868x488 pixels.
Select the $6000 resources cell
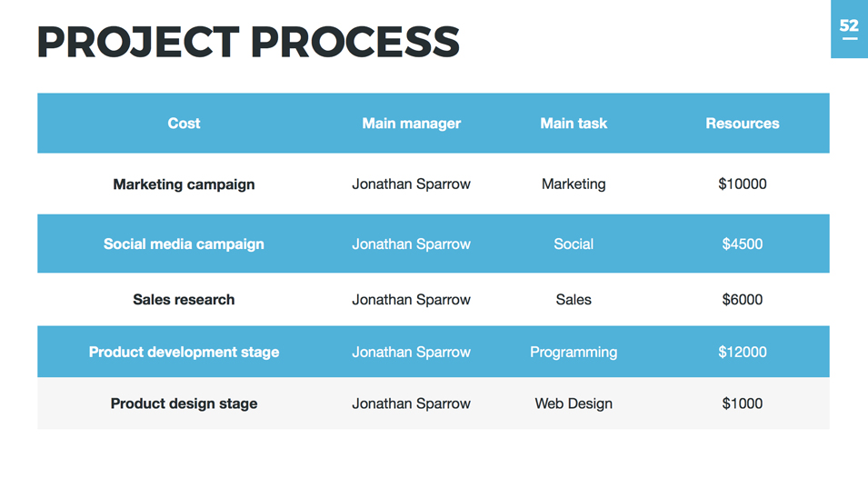(x=742, y=300)
